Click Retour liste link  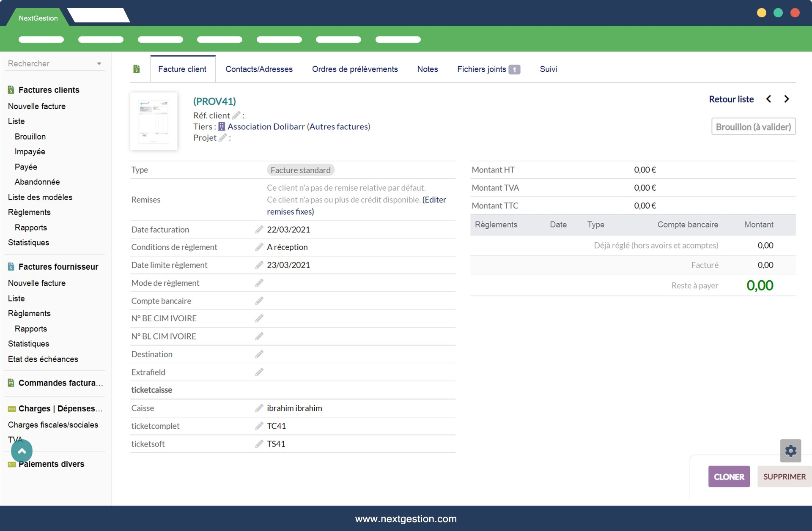[x=731, y=99]
